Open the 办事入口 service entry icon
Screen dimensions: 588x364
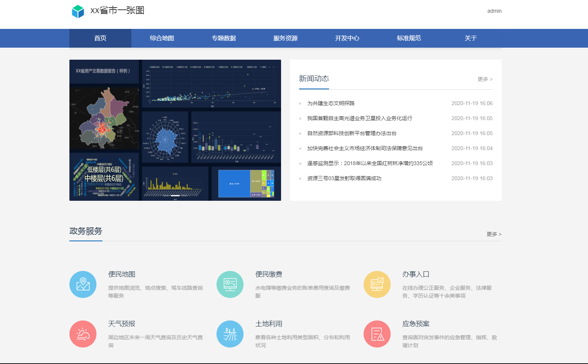coord(377,284)
